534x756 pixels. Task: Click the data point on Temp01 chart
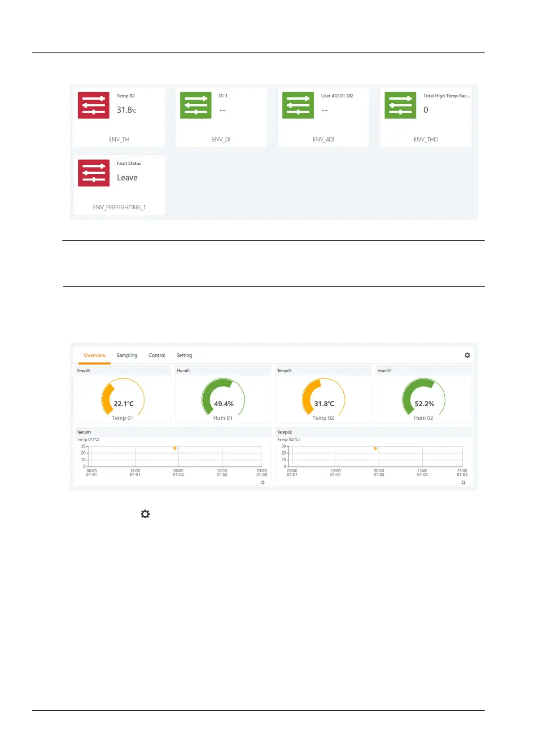click(x=175, y=448)
